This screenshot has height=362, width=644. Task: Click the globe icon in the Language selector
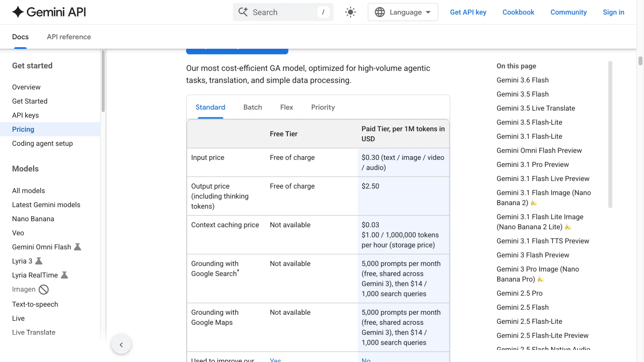(380, 12)
